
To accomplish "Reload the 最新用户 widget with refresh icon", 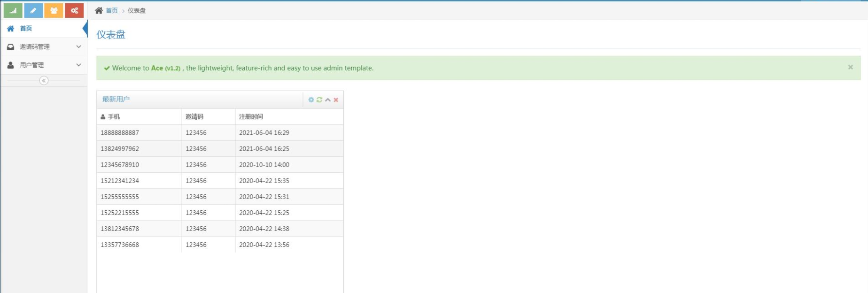I will click(319, 100).
